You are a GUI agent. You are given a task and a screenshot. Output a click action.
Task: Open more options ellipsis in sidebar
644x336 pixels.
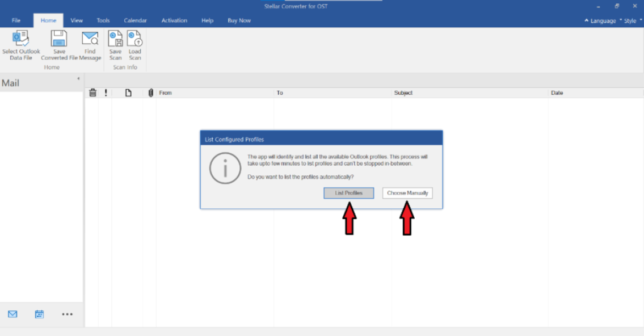68,314
